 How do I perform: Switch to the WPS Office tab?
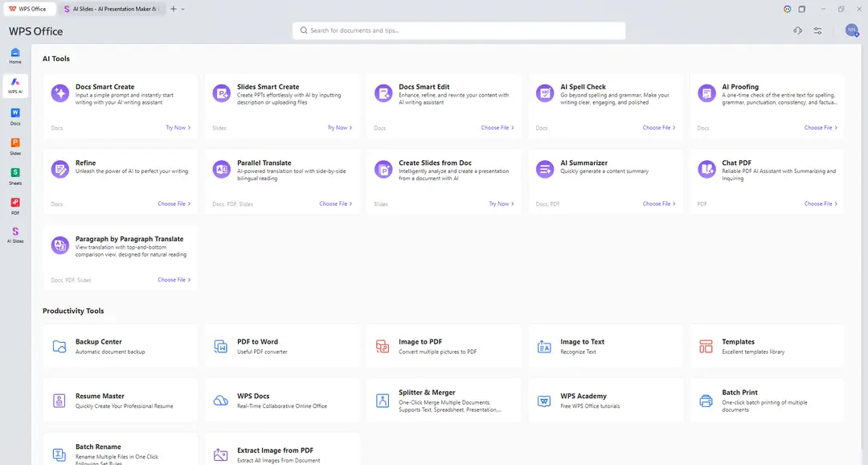(28, 9)
